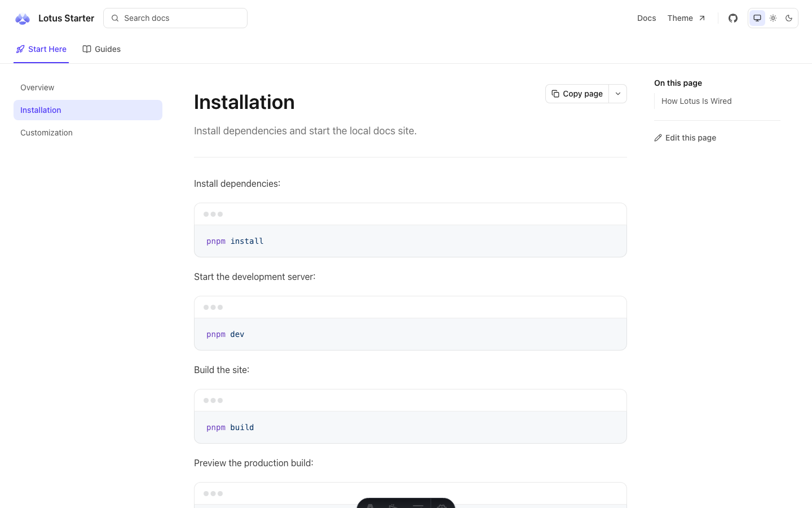This screenshot has height=508, width=812.
Task: Click the pnpm build code line
Action: tap(230, 427)
